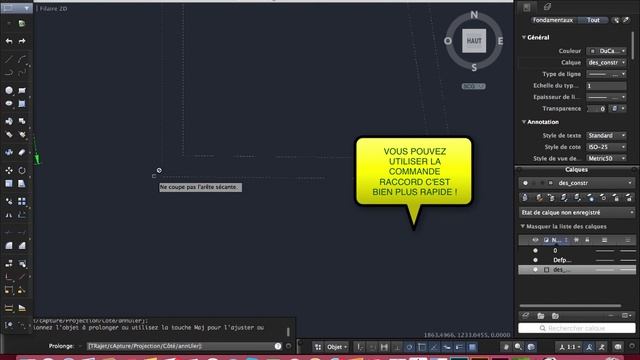Toggle visibility of layer Defp...

(x=536, y=260)
